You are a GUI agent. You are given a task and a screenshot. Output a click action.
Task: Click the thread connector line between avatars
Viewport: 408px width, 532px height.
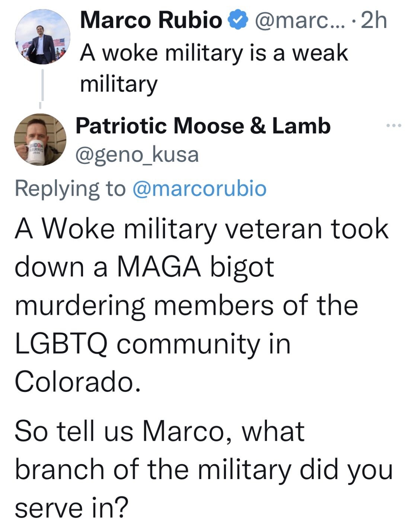coord(42,86)
